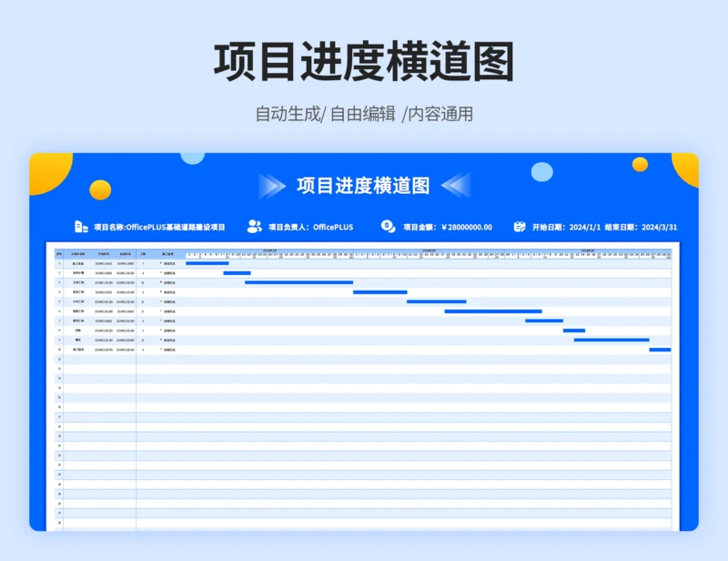Select the last Gantt bar in row 10

point(660,349)
